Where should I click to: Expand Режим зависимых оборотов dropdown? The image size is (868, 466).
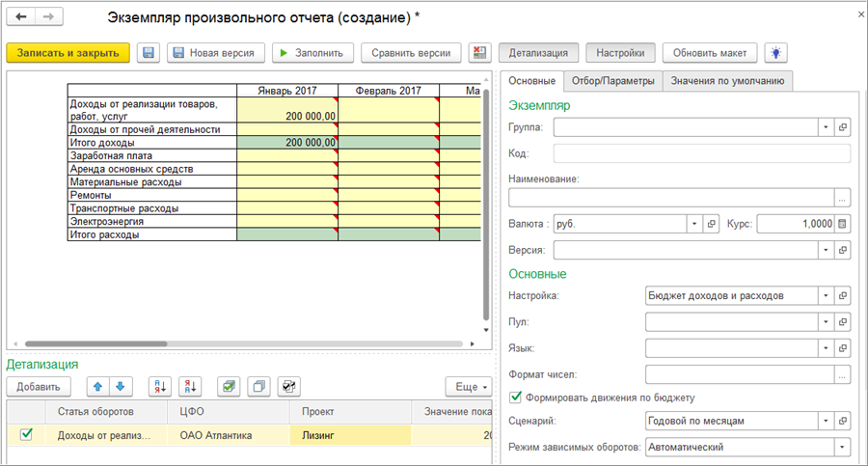(x=843, y=447)
